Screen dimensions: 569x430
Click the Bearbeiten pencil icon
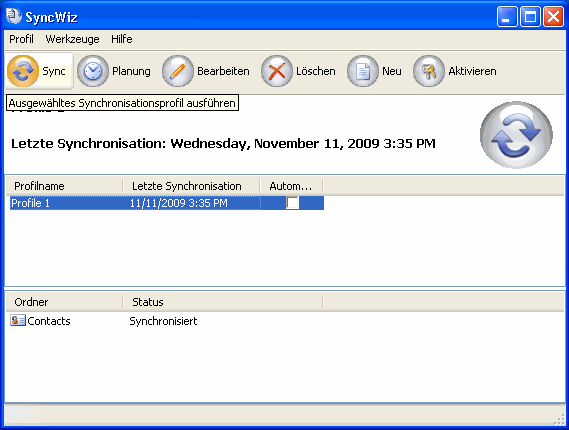pyautogui.click(x=178, y=71)
